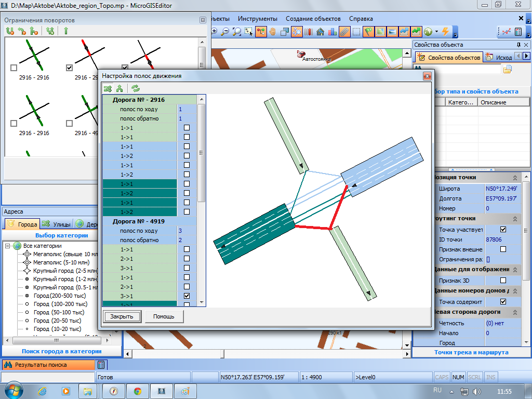
Task: Click the magnifier zoom tool icon
Action: (x=237, y=32)
